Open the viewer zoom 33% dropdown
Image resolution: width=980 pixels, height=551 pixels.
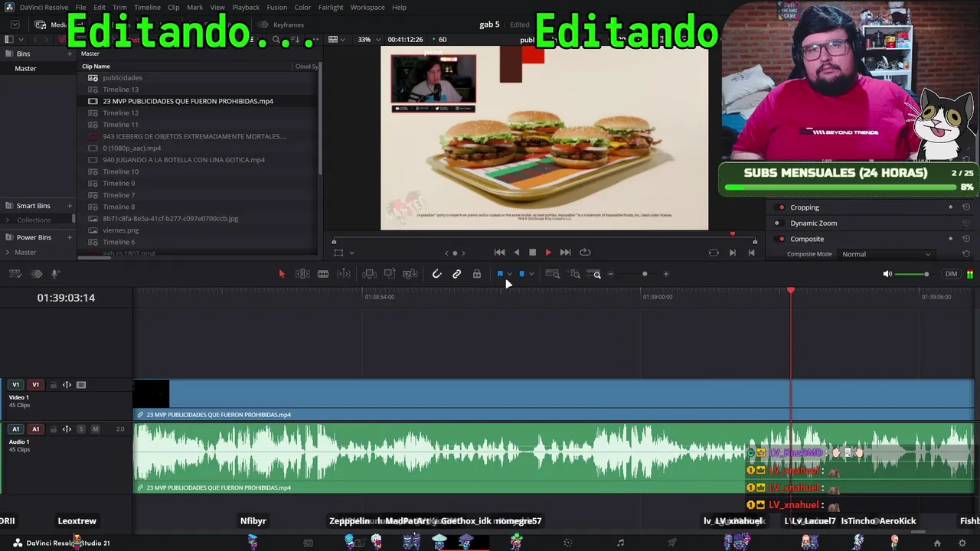[369, 40]
